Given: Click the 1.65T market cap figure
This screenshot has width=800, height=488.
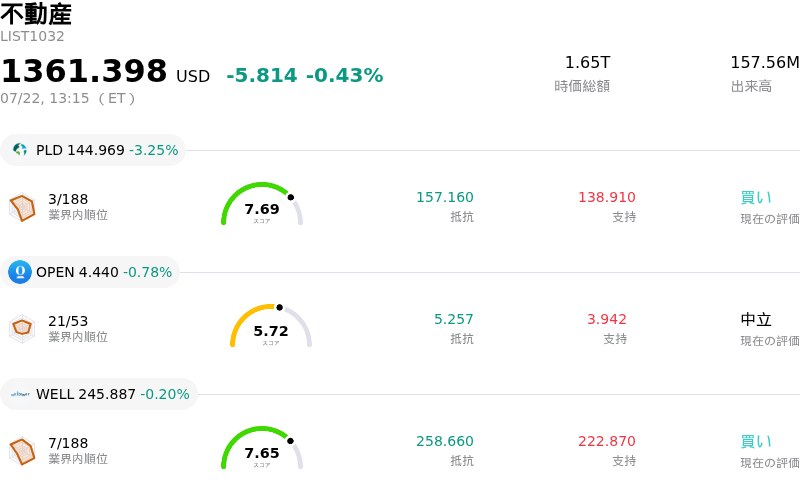Looking at the screenshot, I should point(587,62).
